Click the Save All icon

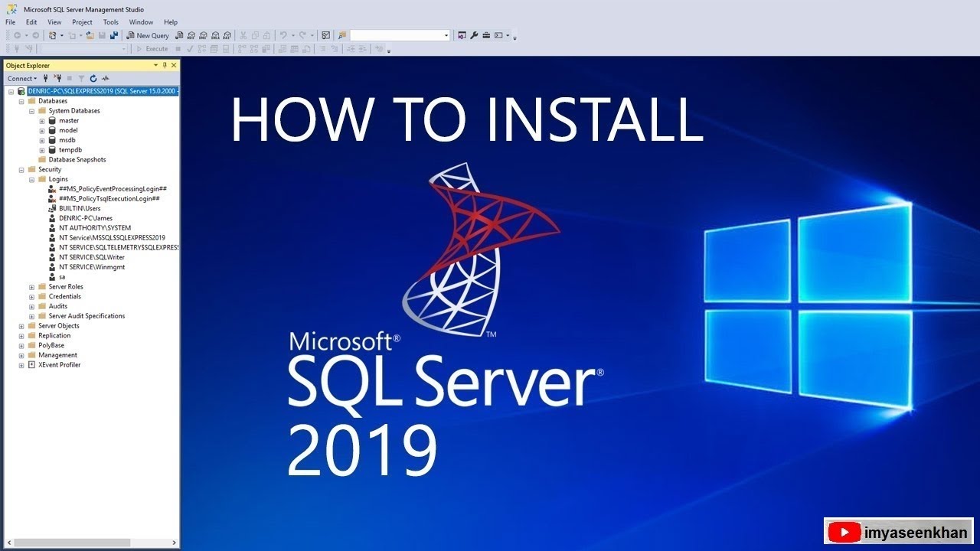[x=114, y=35]
